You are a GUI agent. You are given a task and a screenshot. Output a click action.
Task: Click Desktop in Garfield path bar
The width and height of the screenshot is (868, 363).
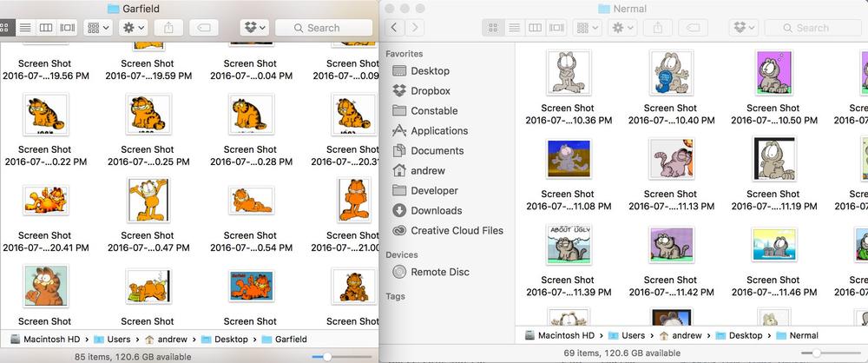point(225,340)
